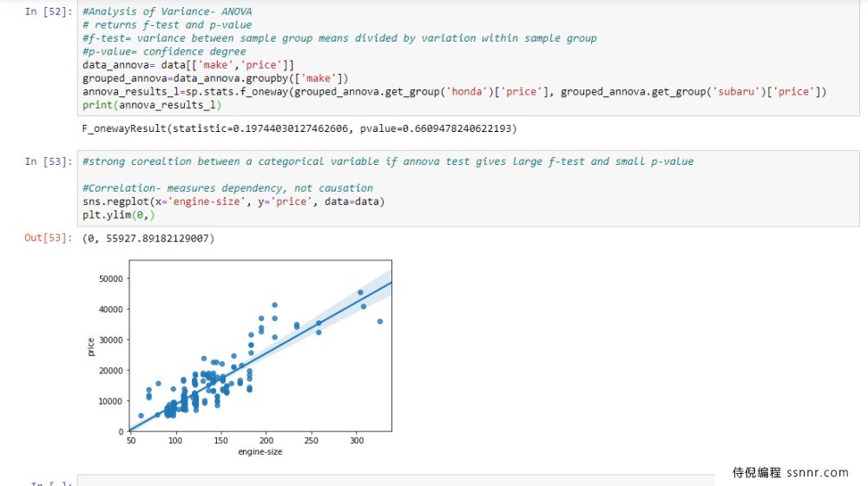Click the 'engine-size' x-axis label on plot
868x486 pixels.
click(260, 451)
